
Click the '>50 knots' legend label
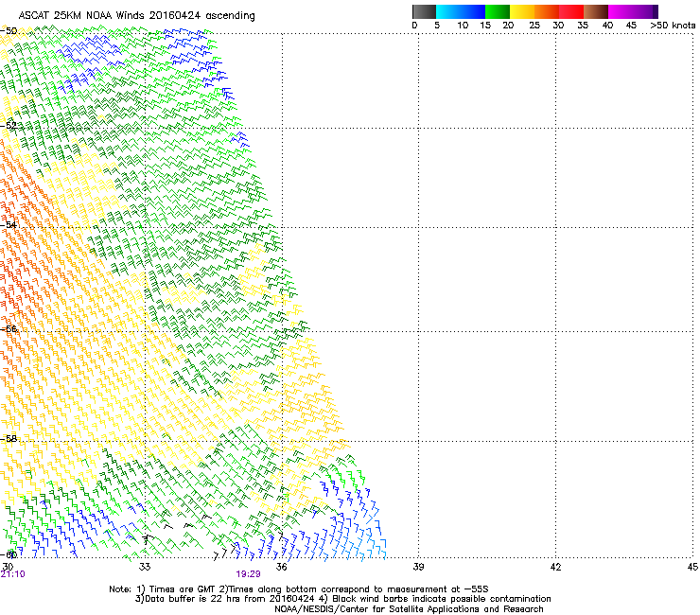(673, 26)
